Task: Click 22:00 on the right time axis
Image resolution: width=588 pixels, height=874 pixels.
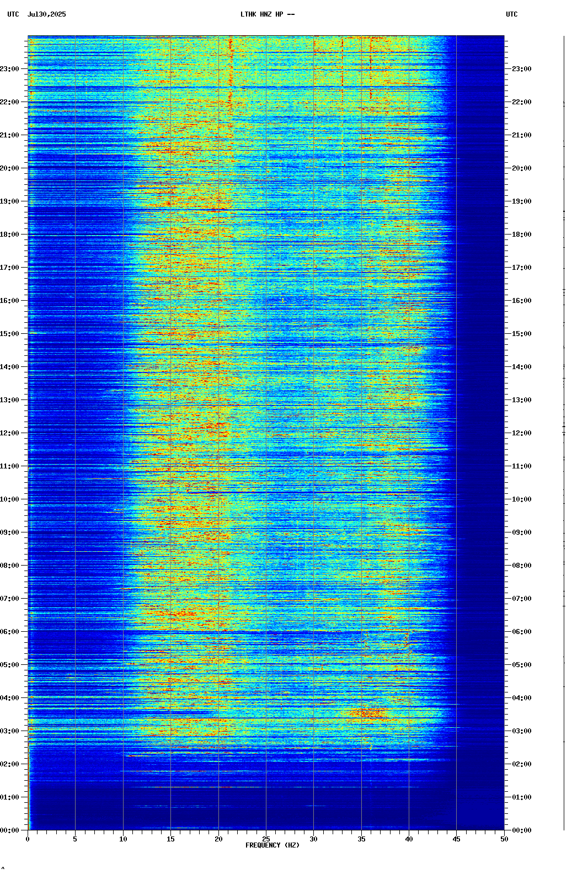Action: pos(522,102)
